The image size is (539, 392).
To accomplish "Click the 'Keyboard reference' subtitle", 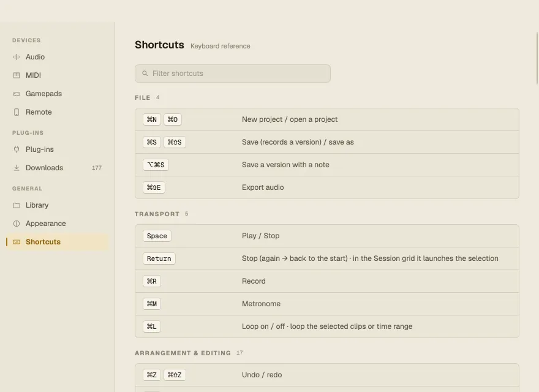I will 221,46.
